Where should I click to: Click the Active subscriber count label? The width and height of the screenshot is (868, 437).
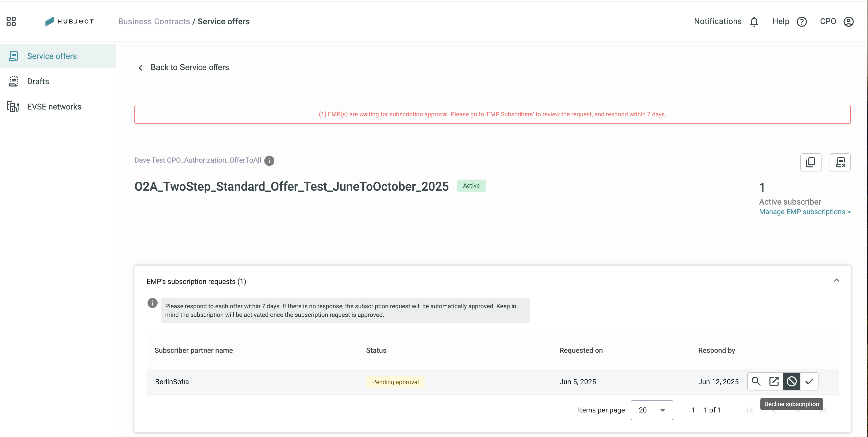[790, 202]
